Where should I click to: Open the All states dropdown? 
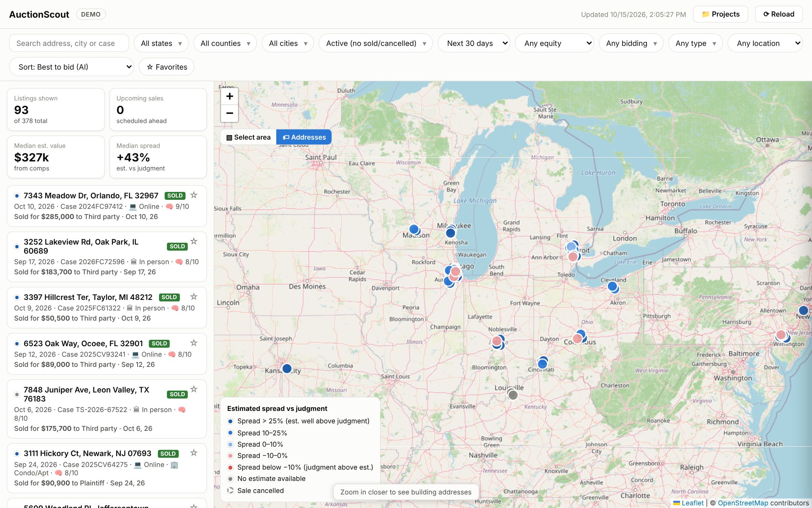[x=161, y=43]
